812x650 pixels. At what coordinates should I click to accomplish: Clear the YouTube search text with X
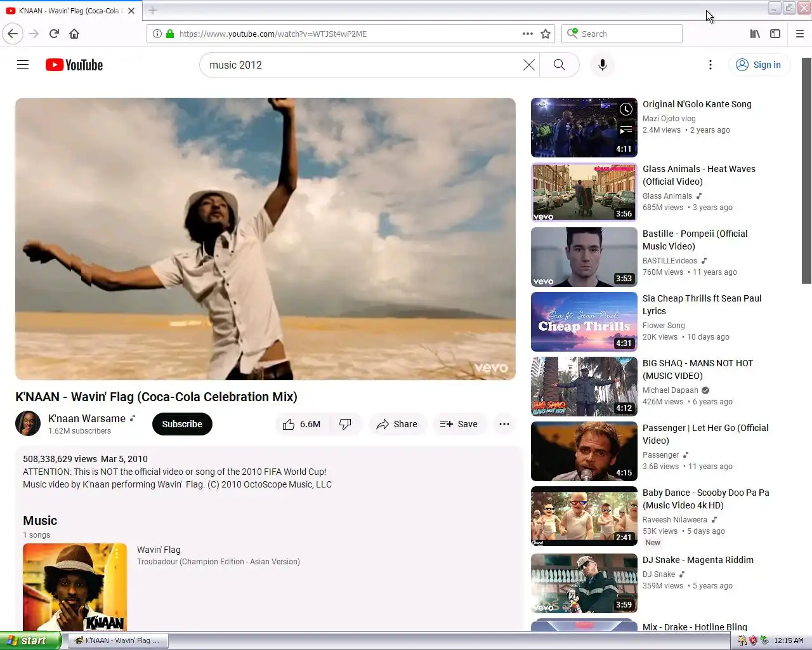coord(528,65)
